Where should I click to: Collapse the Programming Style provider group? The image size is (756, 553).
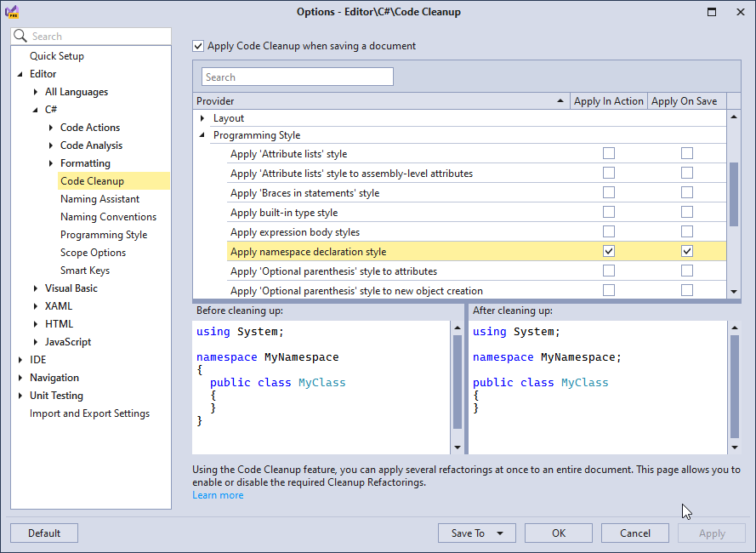(x=202, y=134)
